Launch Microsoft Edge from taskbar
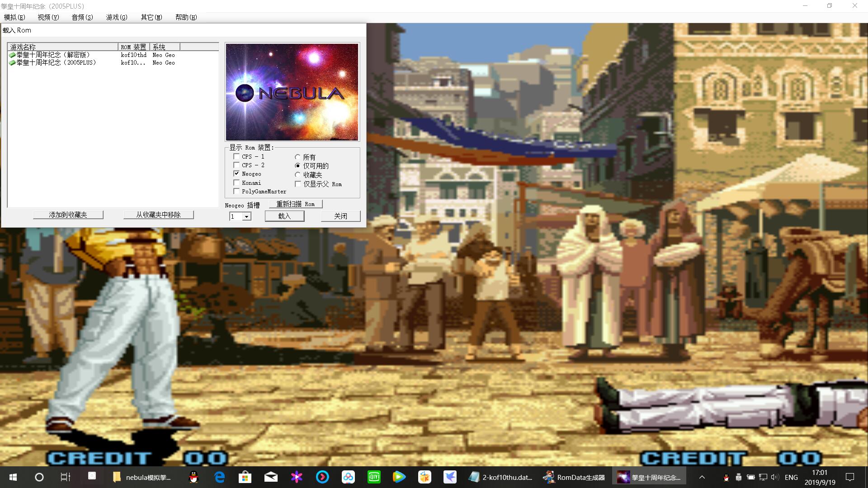Image resolution: width=868 pixels, height=488 pixels. [x=220, y=477]
